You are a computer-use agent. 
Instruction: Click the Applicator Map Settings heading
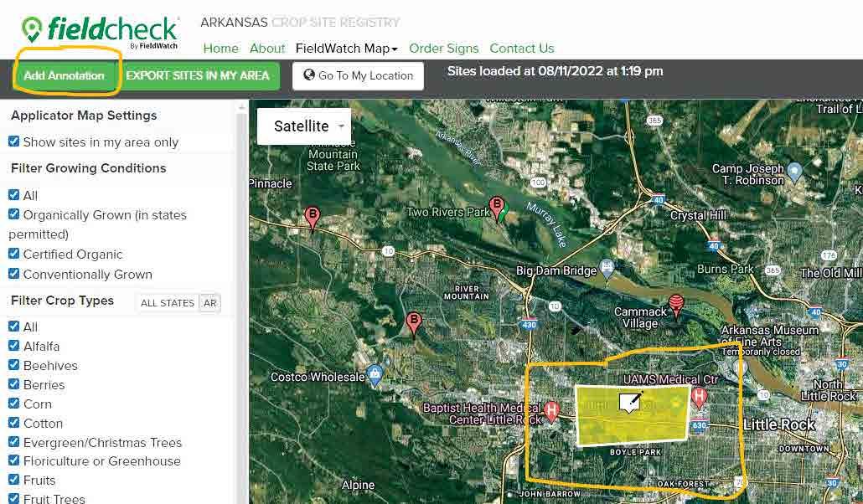[84, 116]
